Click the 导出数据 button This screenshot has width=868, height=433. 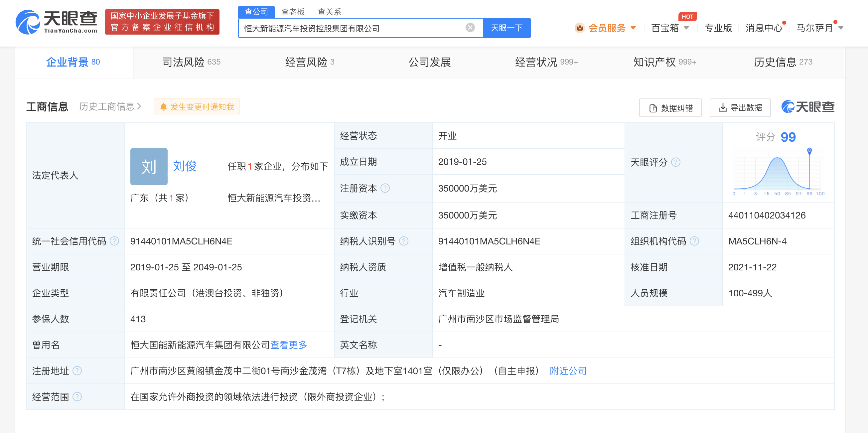[x=740, y=108]
